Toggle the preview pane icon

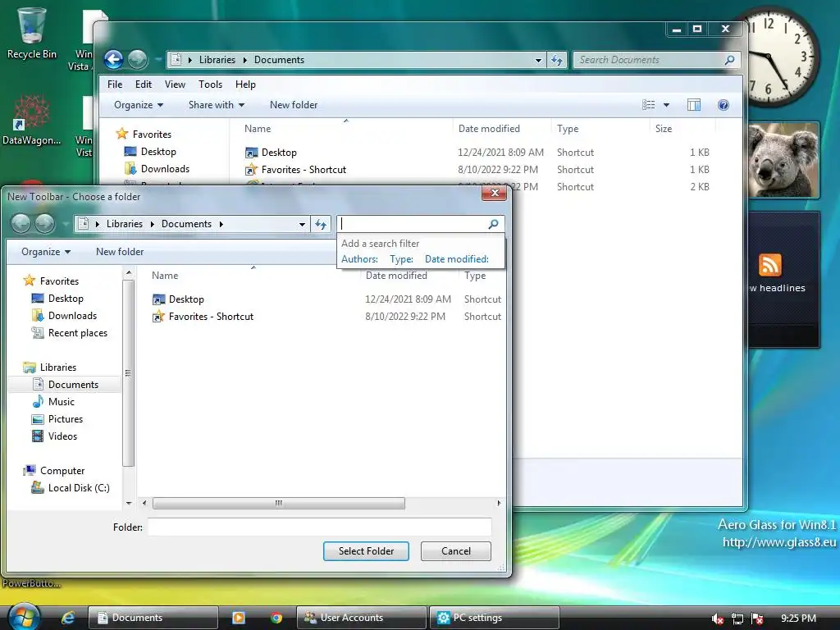coord(694,105)
